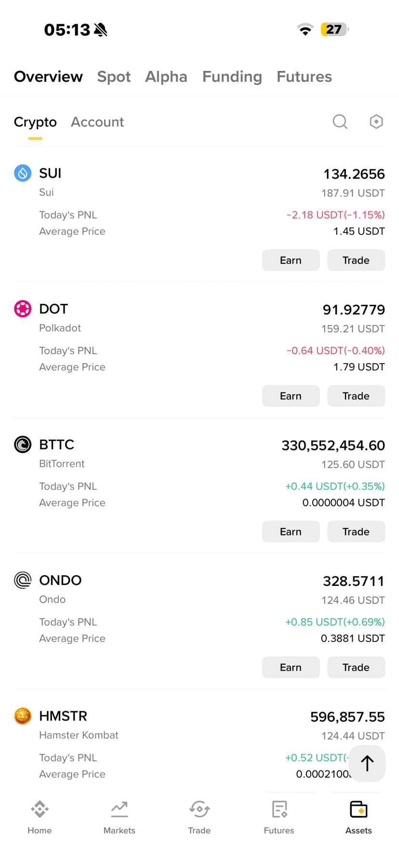The width and height of the screenshot is (399, 868).
Task: Tap the Trade button for ONDO
Action: click(x=356, y=667)
